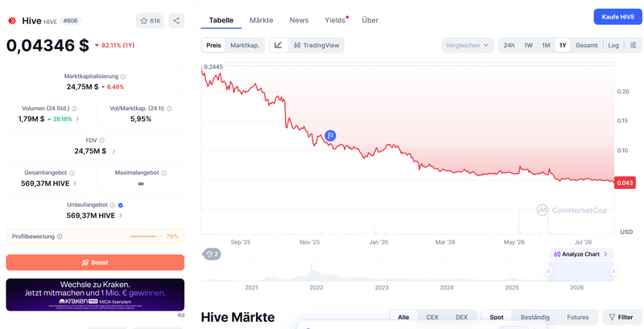
Task: Click the right handle of range slider
Action: point(613,271)
